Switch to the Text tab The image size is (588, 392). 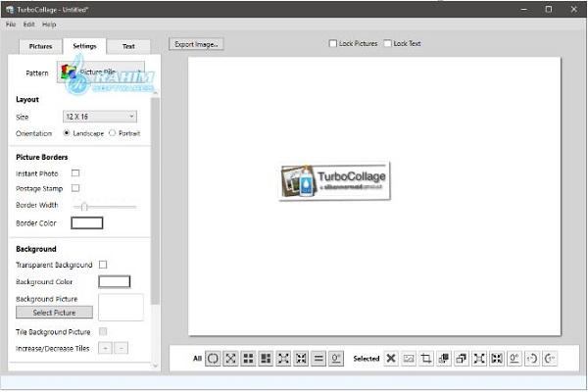[128, 46]
